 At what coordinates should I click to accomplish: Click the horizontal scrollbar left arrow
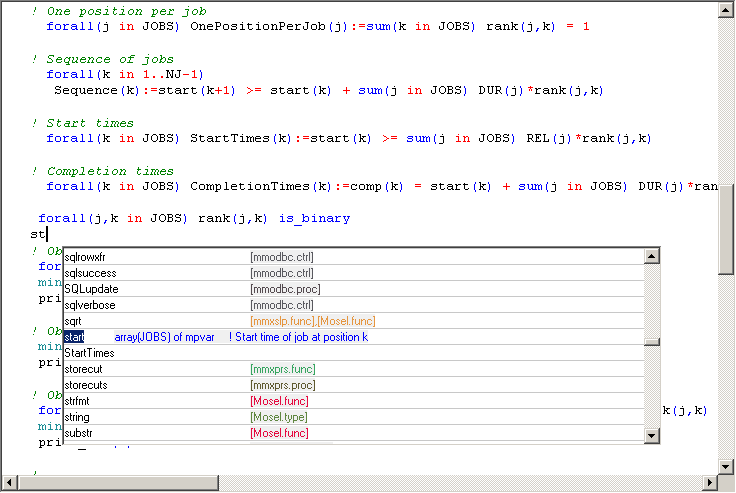9,484
